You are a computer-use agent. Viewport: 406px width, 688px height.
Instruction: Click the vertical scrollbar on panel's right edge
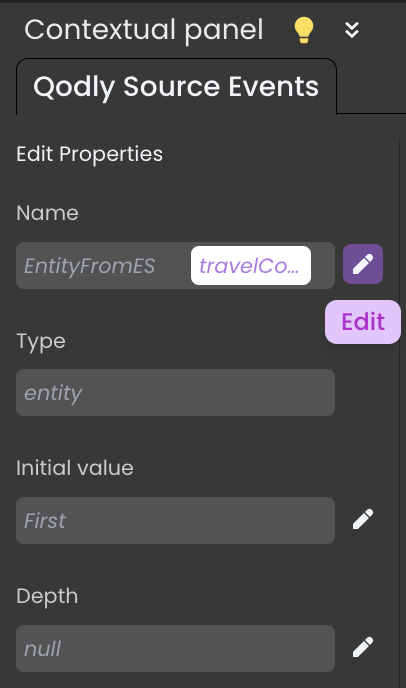click(x=400, y=412)
